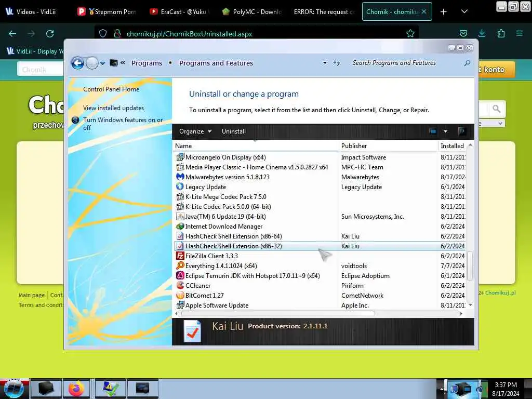This screenshot has height=399, width=532.
Task: Click the refresh arrows in address bar
Action: [337, 63]
